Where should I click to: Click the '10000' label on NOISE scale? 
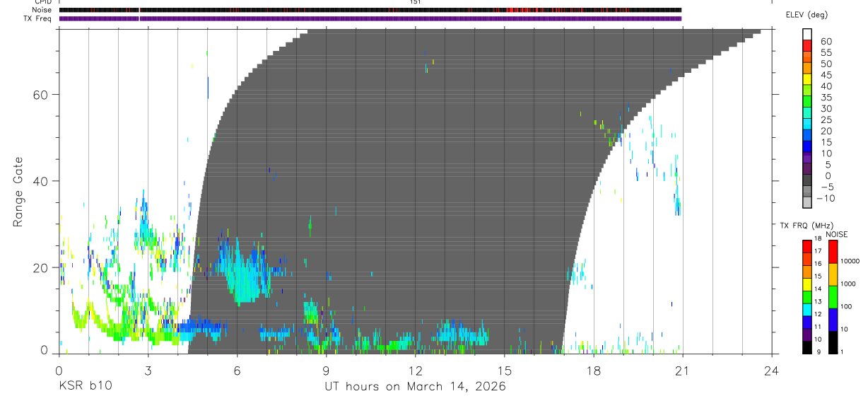tap(850, 262)
